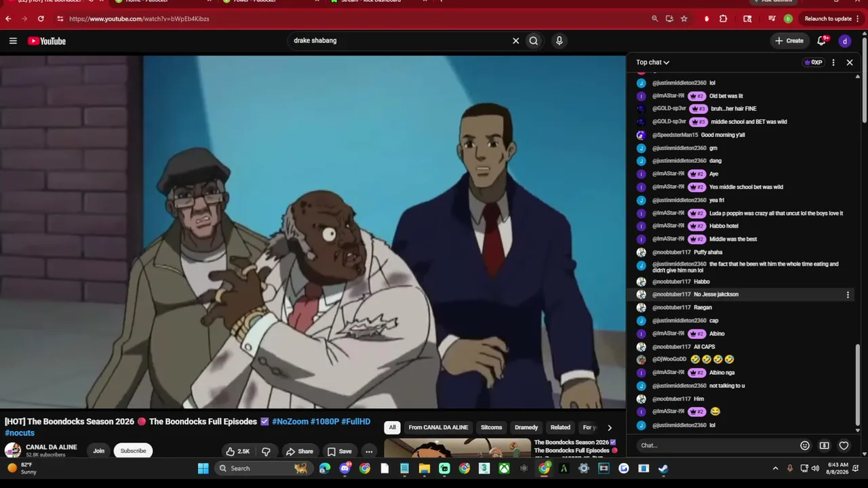
Task: Go to the YouTube home logo
Action: [x=47, y=41]
